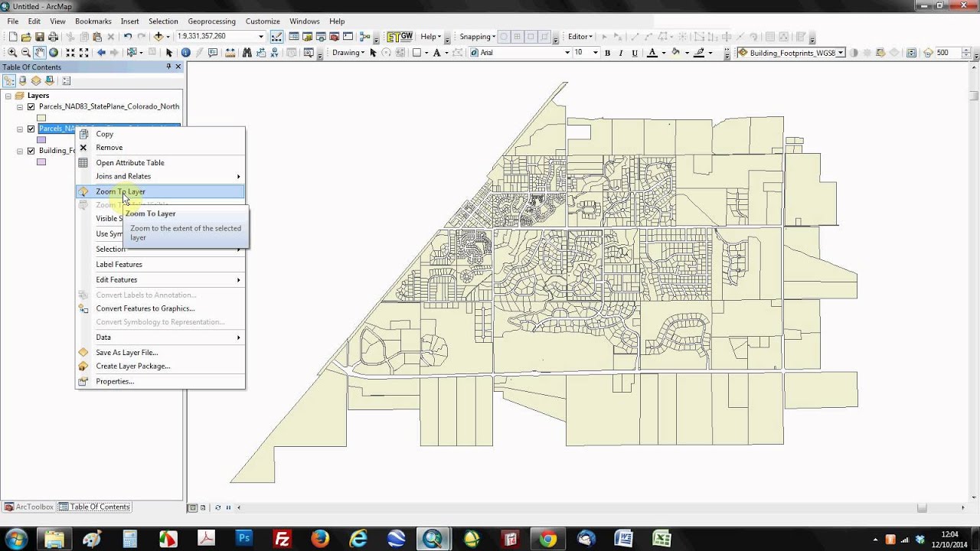Click the first Parcels layer pale-yellow symbol swatch
The image size is (980, 551).
pyautogui.click(x=41, y=118)
